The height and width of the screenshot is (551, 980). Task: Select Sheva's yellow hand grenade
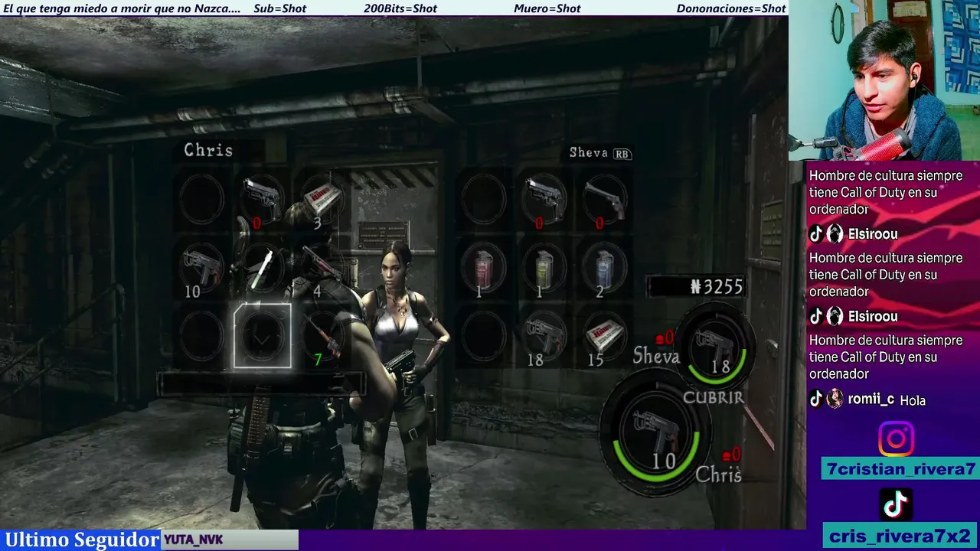pyautogui.click(x=544, y=269)
